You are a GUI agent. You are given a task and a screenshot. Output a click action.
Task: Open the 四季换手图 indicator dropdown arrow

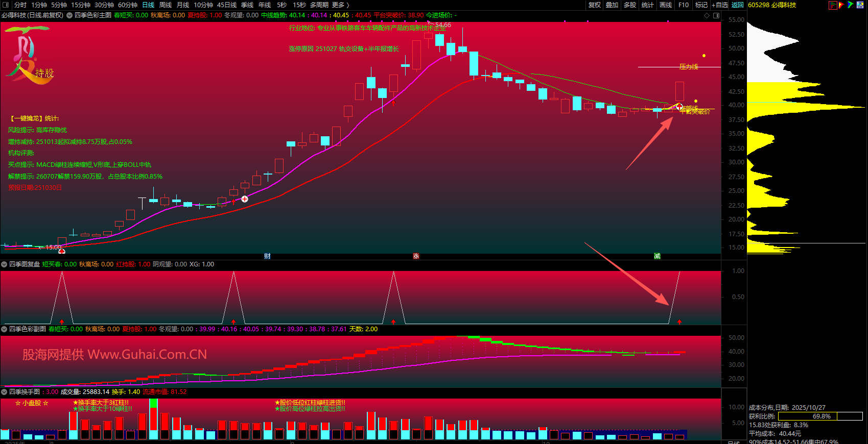pyautogui.click(x=5, y=392)
